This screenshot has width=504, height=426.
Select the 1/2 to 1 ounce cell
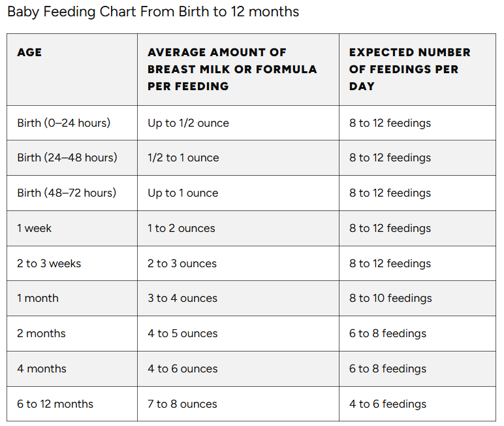183,157
